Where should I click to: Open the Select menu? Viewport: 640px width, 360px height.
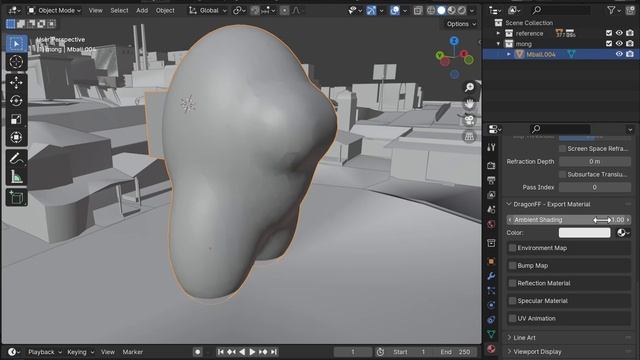pyautogui.click(x=119, y=10)
